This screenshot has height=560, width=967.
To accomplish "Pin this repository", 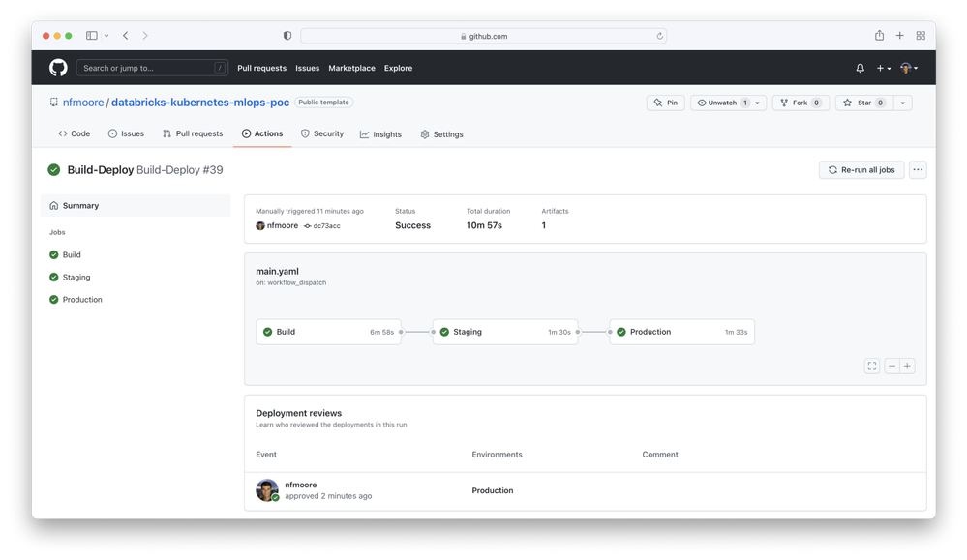I will (665, 103).
